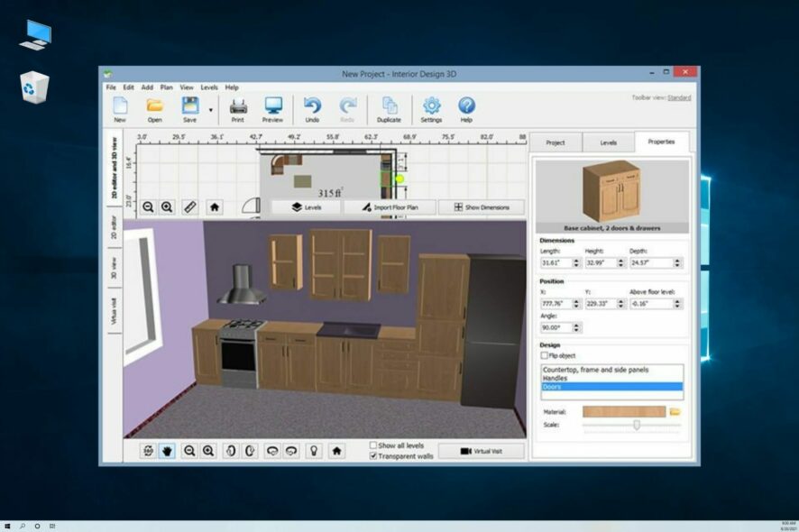Screen dimensions: 799x532
Task: Open Settings gear in toolbar
Action: (x=431, y=109)
